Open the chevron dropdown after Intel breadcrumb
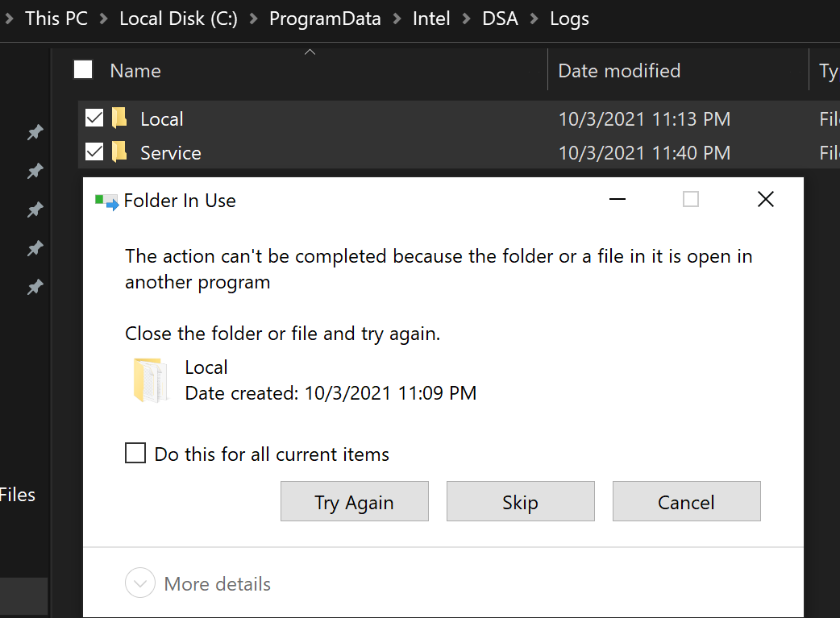This screenshot has width=840, height=618. pos(467,19)
